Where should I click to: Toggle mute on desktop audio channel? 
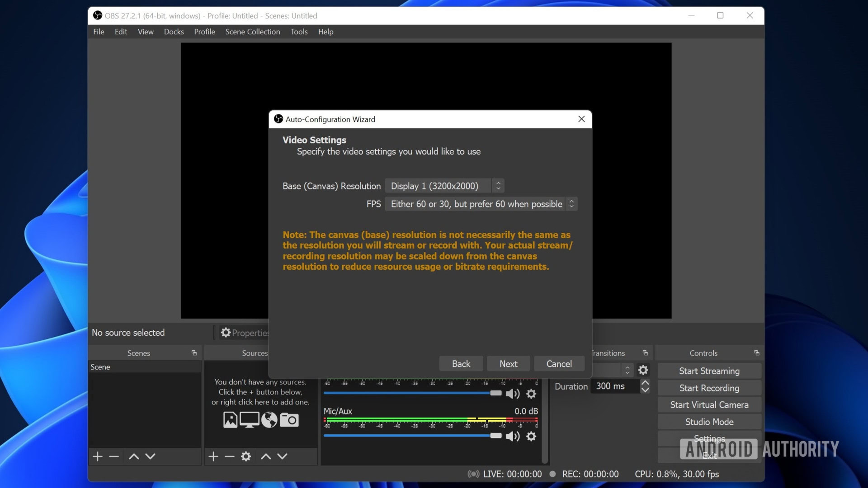(511, 393)
